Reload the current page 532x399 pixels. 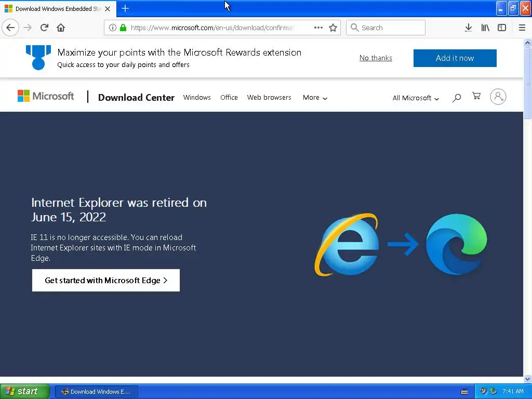44,28
